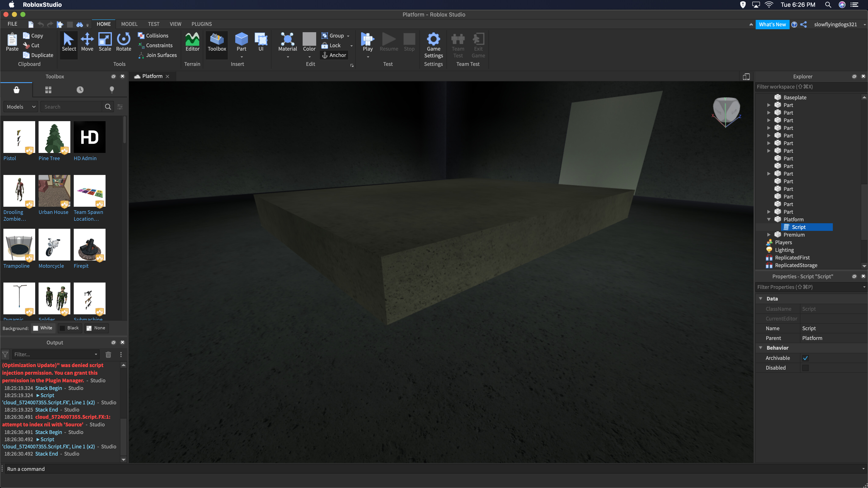Screen dimensions: 868x488
Task: Set Toolbox background to Black
Action: [70, 328]
